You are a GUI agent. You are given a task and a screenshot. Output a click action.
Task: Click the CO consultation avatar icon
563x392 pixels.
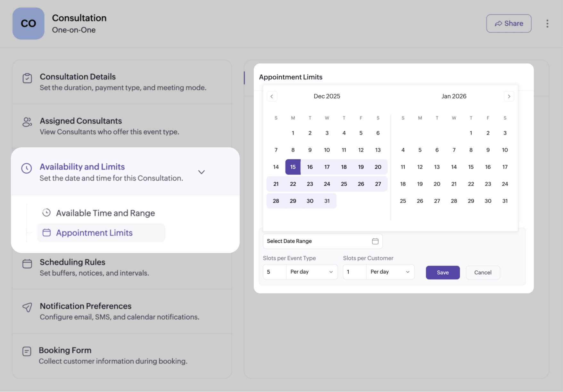tap(28, 23)
